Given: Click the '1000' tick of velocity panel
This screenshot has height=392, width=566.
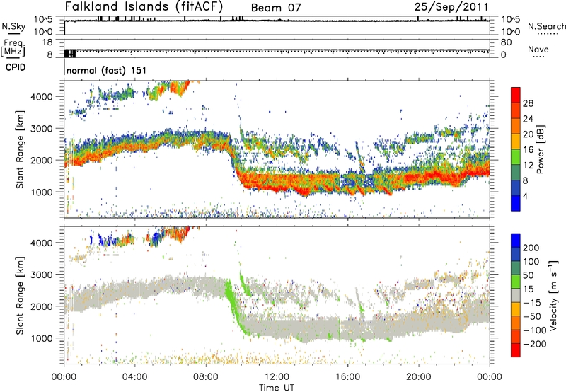Looking at the screenshot, I should click(x=42, y=338).
